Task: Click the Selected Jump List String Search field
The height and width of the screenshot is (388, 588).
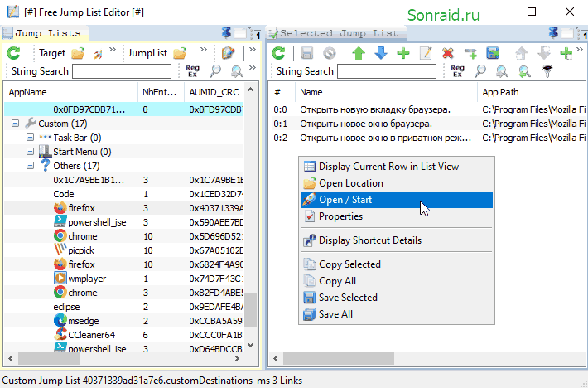Action: (x=387, y=71)
